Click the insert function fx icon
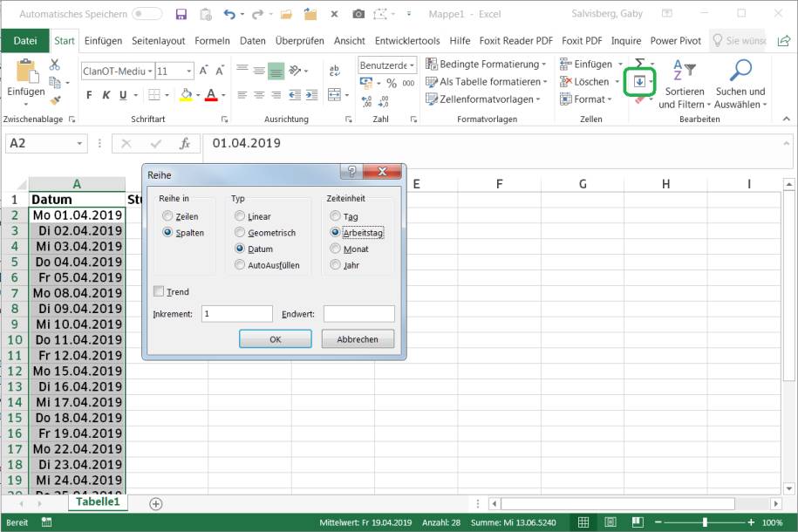The image size is (798, 532). pos(184,144)
